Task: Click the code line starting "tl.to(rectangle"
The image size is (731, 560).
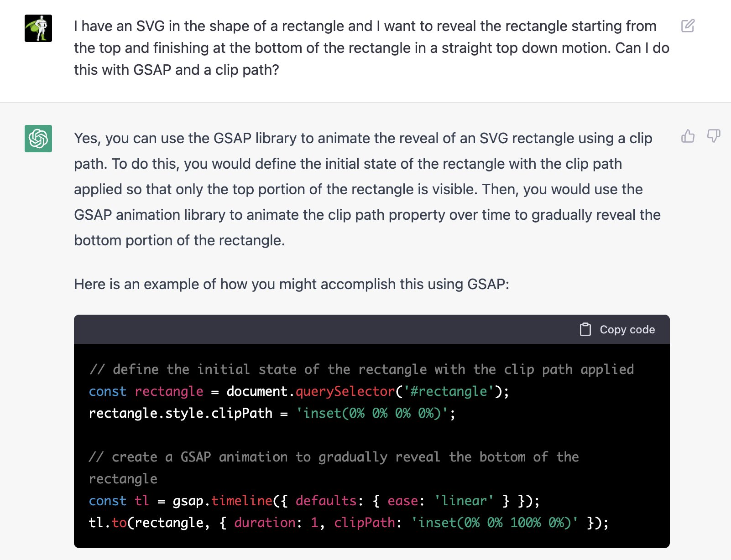Action: pyautogui.click(x=349, y=523)
